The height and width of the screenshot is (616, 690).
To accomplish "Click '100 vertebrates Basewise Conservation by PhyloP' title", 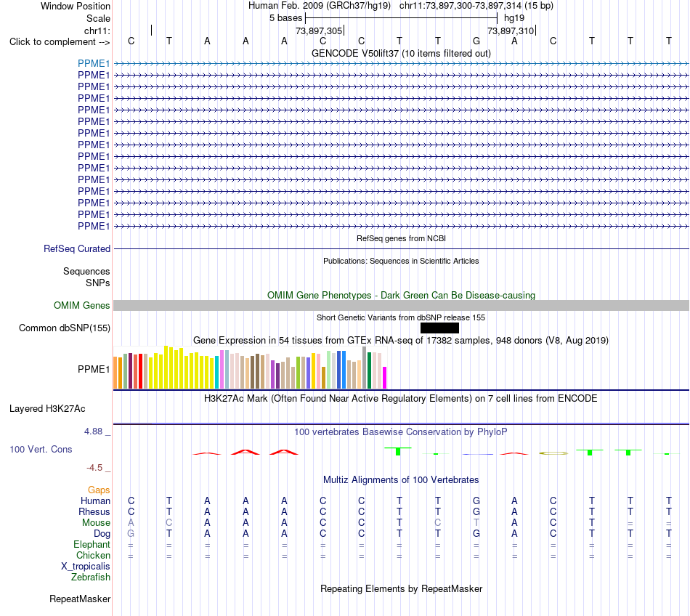I will pyautogui.click(x=401, y=432).
